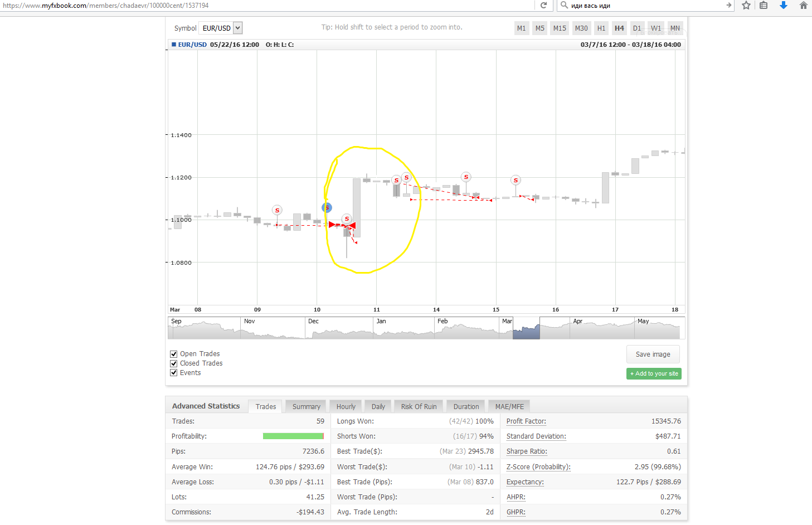Viewport: 812px width, 525px height.
Task: Choose the H4 timeframe
Action: [x=619, y=28]
